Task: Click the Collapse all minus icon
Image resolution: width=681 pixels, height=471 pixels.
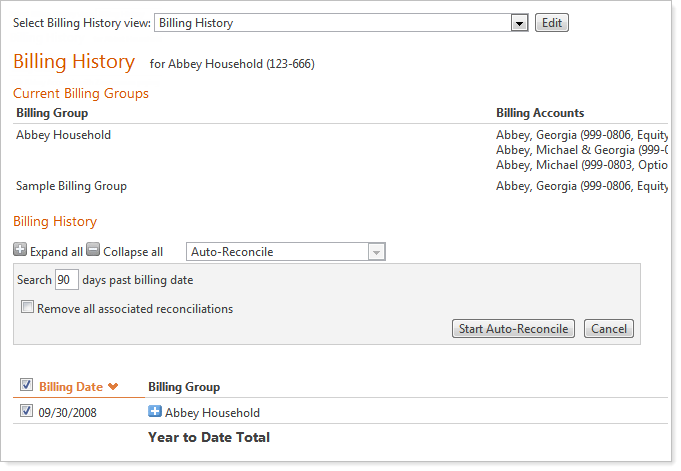Action: [x=93, y=251]
